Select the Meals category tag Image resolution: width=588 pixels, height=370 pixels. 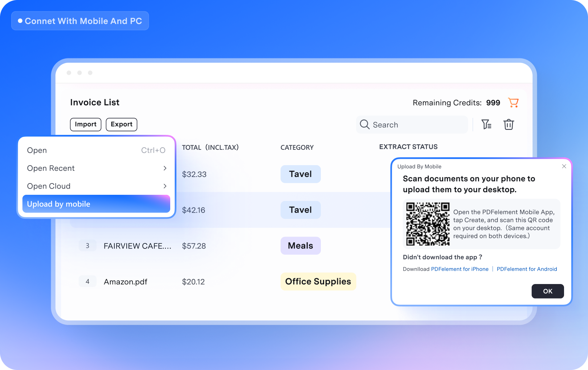coord(300,246)
